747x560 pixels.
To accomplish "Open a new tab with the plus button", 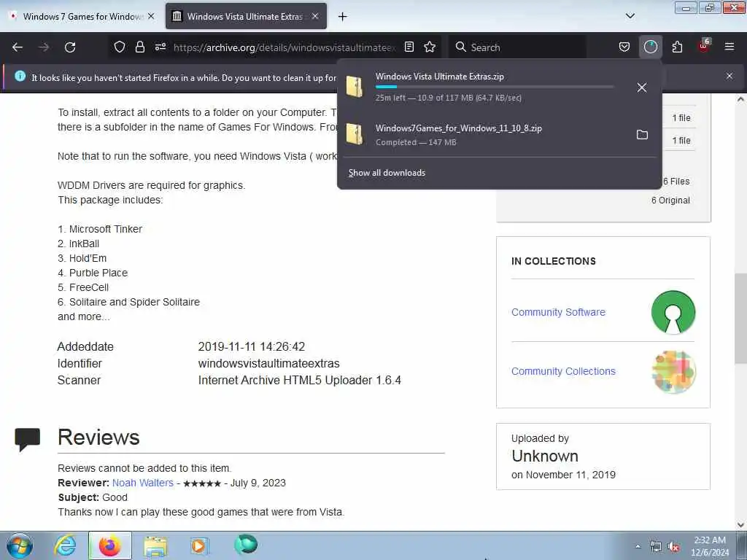I will (342, 17).
